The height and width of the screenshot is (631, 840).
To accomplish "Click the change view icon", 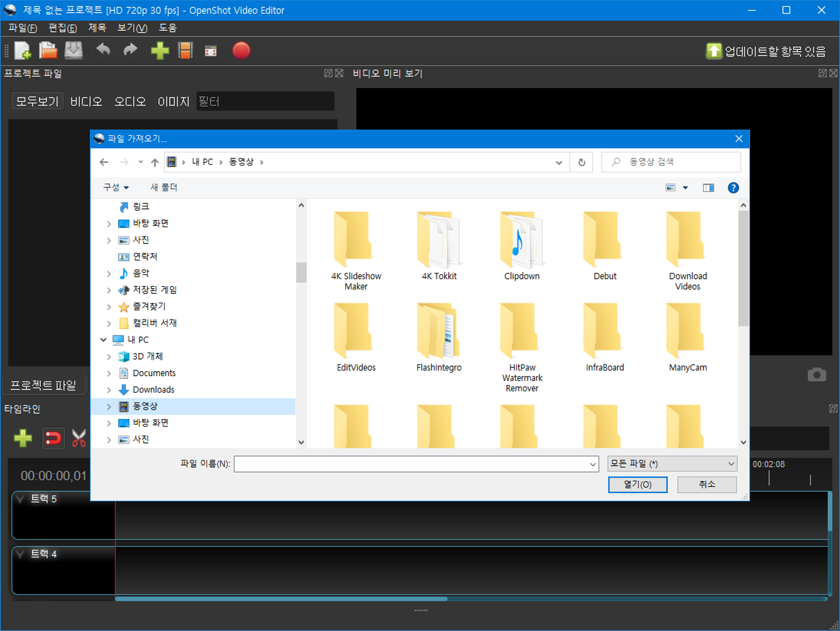I will coord(670,187).
